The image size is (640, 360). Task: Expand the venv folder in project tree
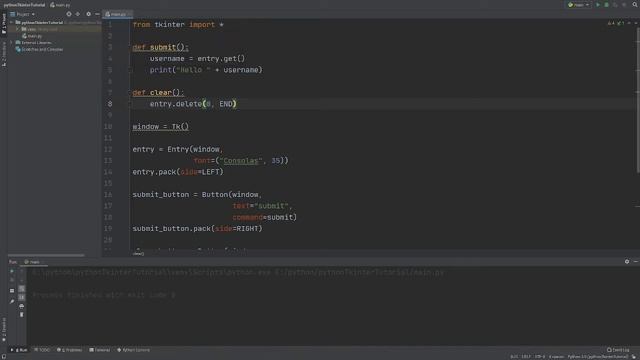pyautogui.click(x=18, y=29)
